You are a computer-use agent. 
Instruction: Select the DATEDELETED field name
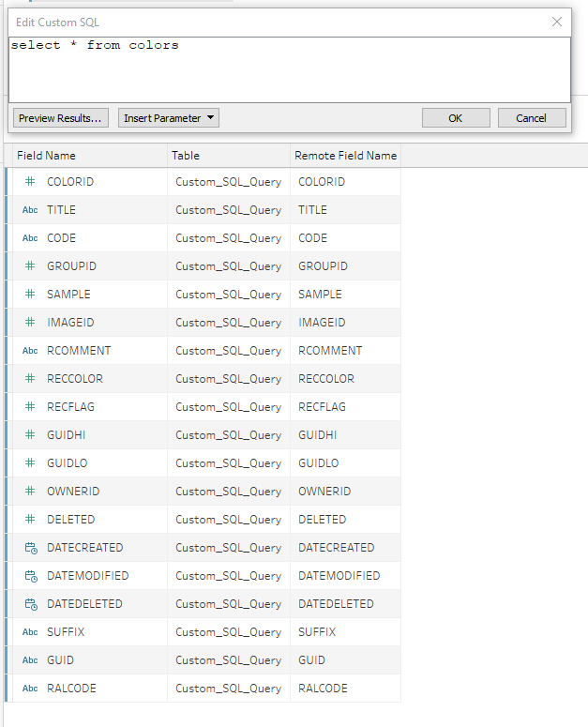(84, 604)
